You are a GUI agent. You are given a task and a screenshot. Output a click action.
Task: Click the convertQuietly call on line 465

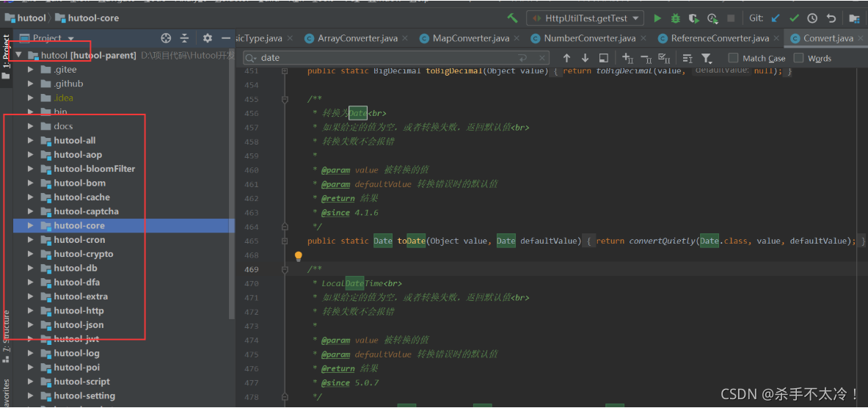click(x=662, y=241)
